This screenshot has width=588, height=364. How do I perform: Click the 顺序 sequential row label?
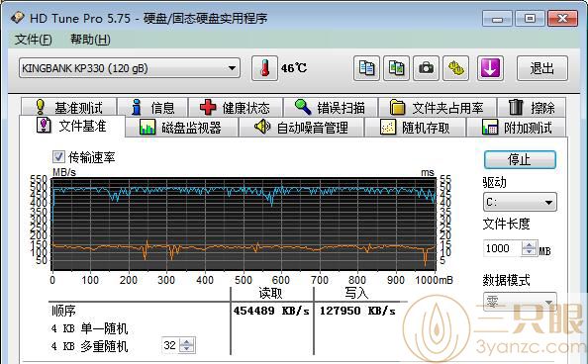tap(63, 311)
